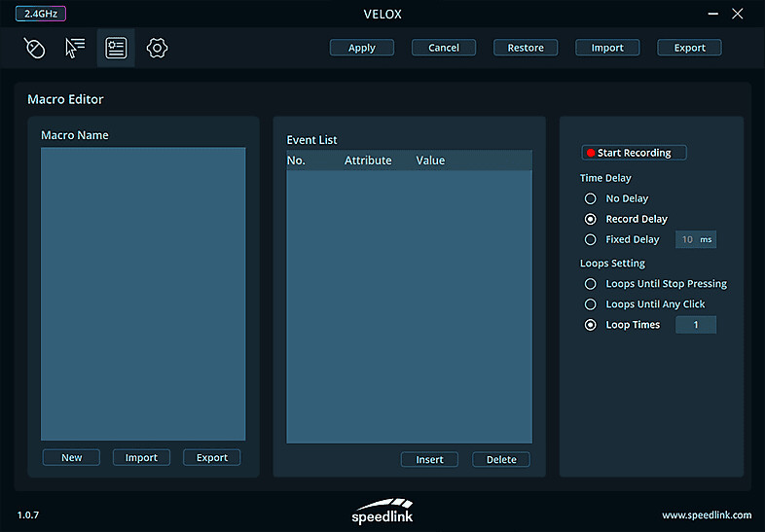
Task: Click the Loop Times count field
Action: pos(696,325)
